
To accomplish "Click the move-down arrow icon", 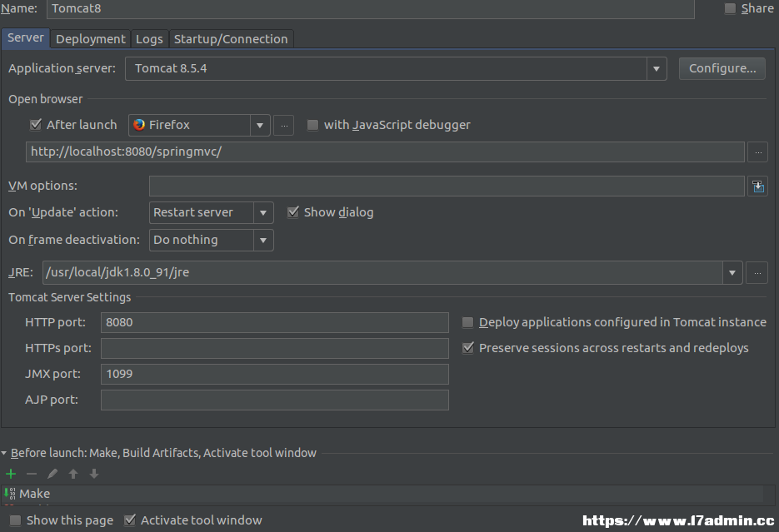I will click(94, 474).
